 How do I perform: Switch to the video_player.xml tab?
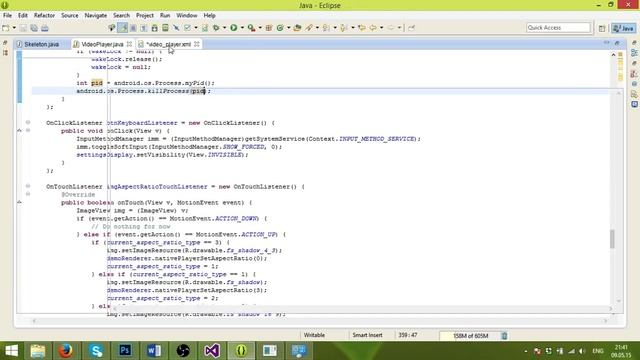point(169,44)
